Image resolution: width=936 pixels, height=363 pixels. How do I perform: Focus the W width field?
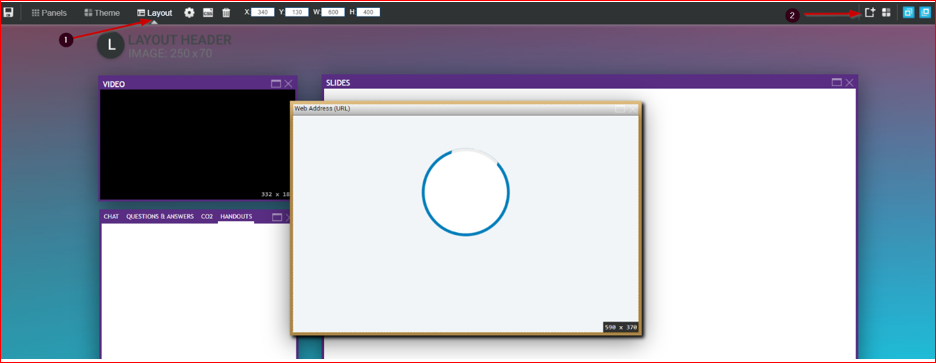(x=332, y=12)
